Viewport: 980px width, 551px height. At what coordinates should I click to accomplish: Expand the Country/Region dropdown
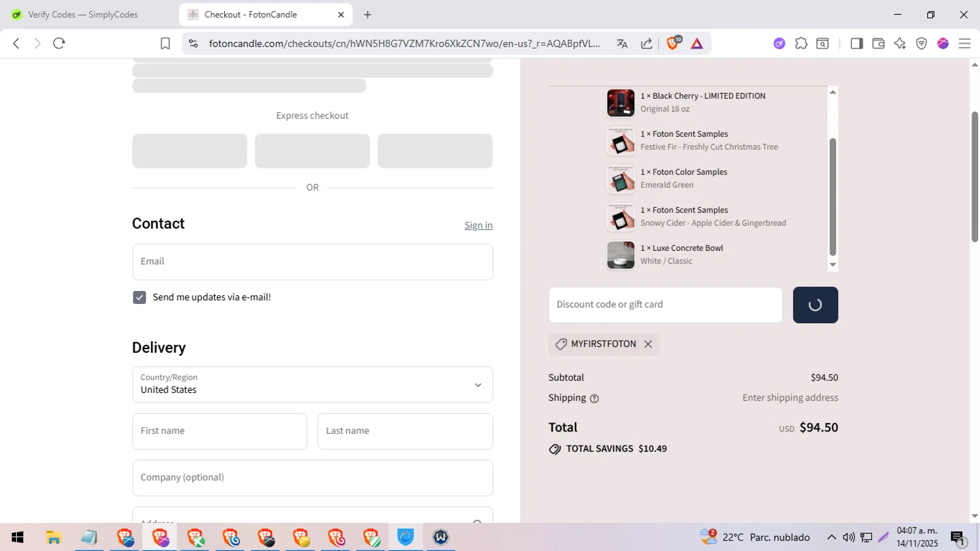click(x=312, y=384)
